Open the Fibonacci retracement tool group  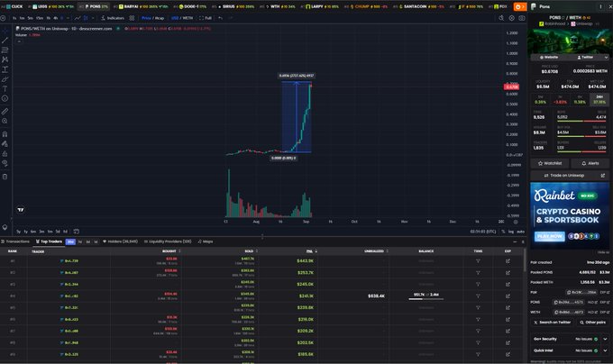click(x=5, y=50)
